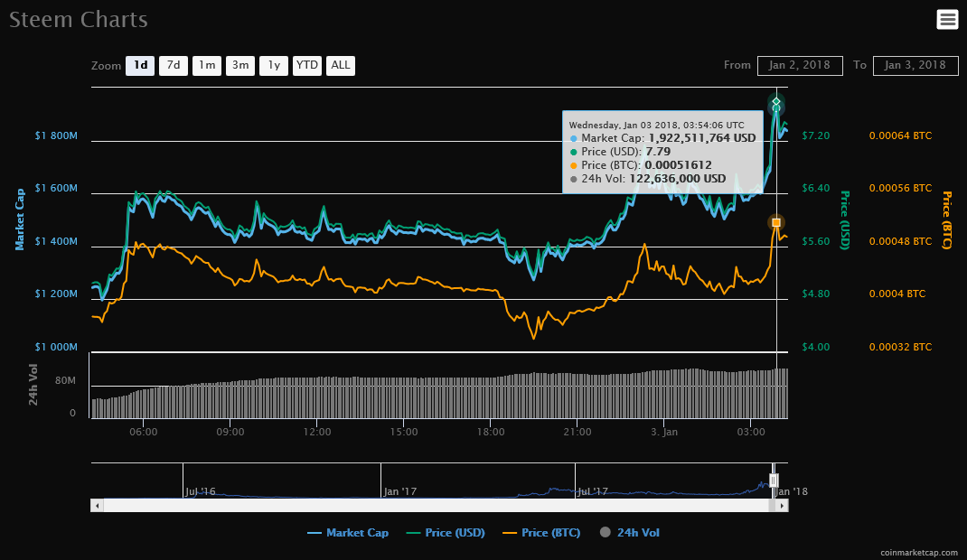967x560 pixels.
Task: Select the 1m zoom range
Action: click(x=207, y=65)
